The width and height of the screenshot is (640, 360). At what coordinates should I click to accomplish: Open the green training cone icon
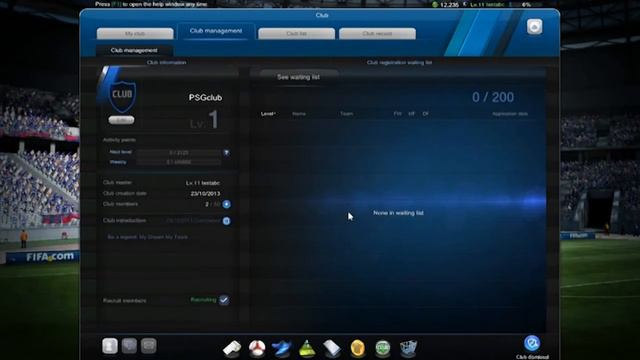point(307,349)
